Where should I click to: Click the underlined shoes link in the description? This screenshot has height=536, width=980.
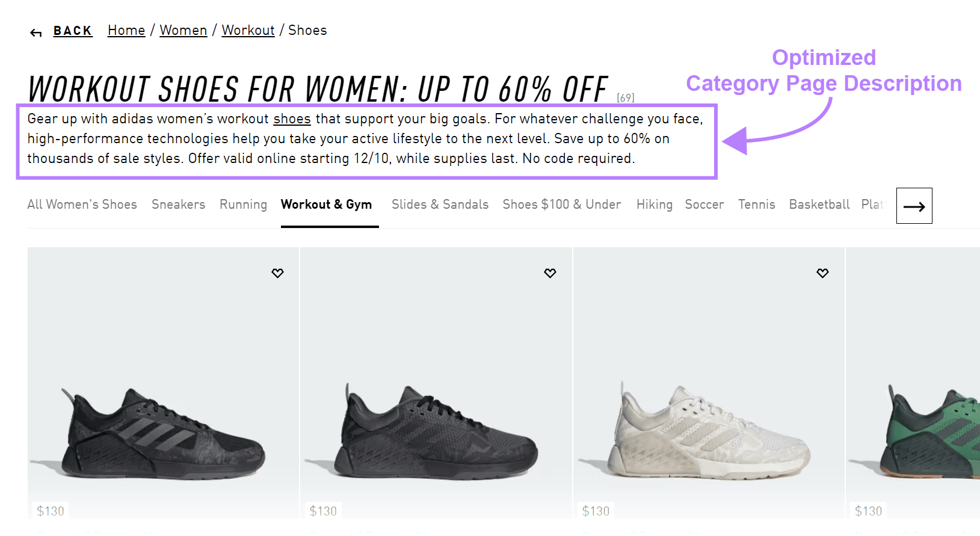point(292,119)
